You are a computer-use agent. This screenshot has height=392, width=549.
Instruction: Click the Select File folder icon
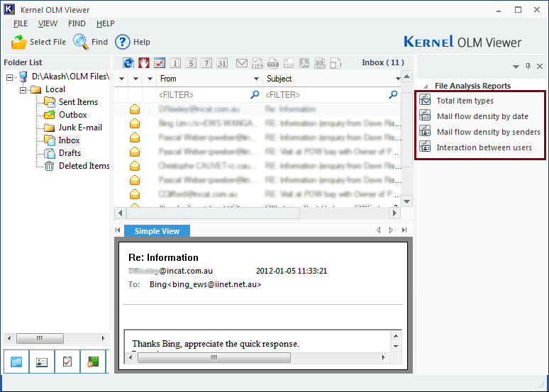(19, 42)
